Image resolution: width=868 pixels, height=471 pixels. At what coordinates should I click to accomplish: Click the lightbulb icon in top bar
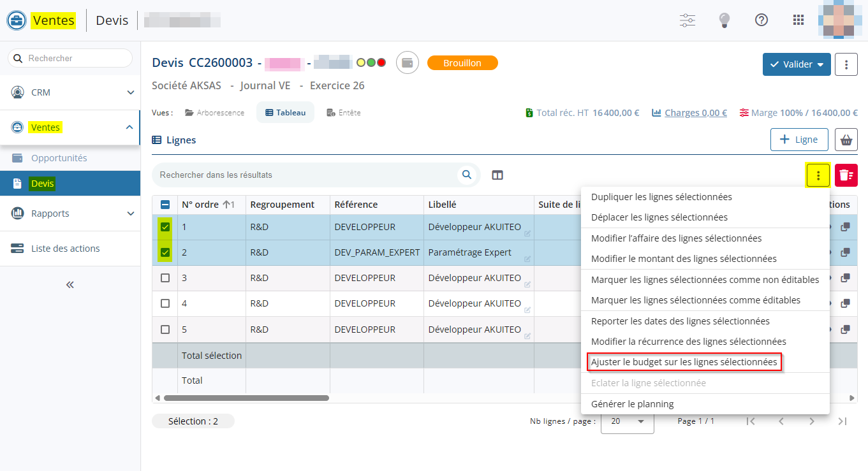[724, 20]
